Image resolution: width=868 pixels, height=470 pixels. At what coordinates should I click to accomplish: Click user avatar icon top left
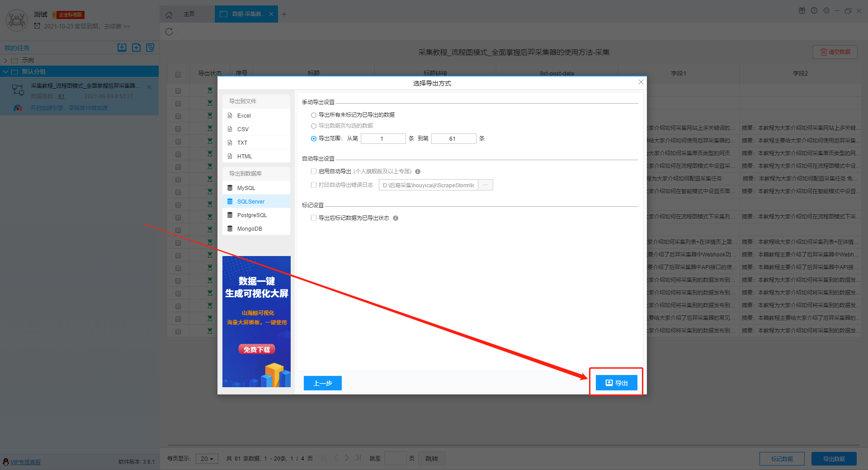pos(17,20)
